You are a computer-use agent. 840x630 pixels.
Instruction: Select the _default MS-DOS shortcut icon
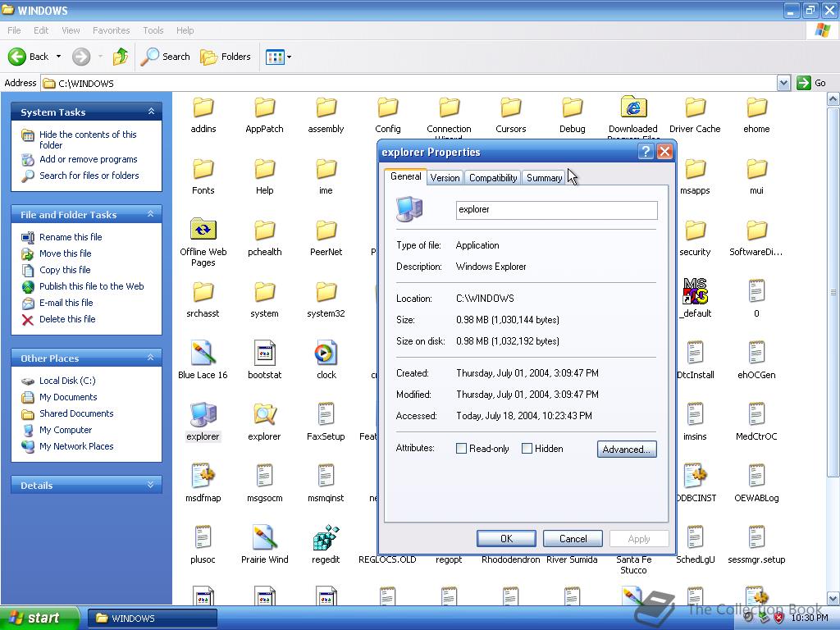pos(696,291)
